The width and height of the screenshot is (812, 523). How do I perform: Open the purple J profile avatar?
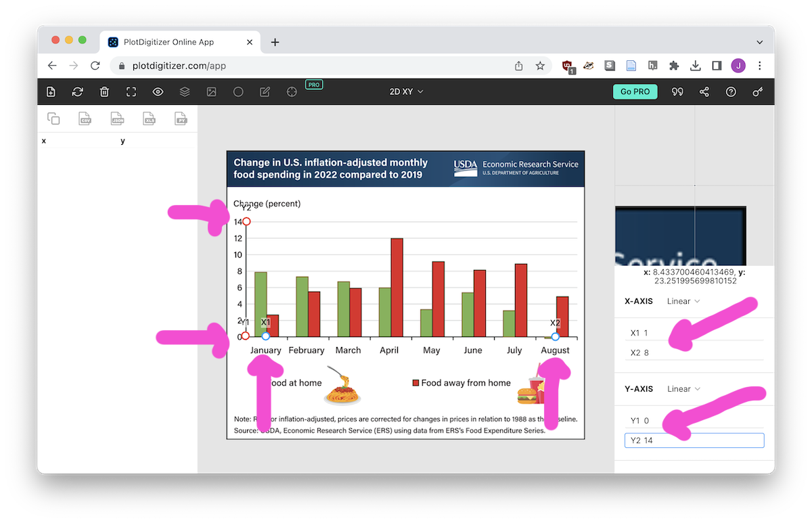[738, 66]
